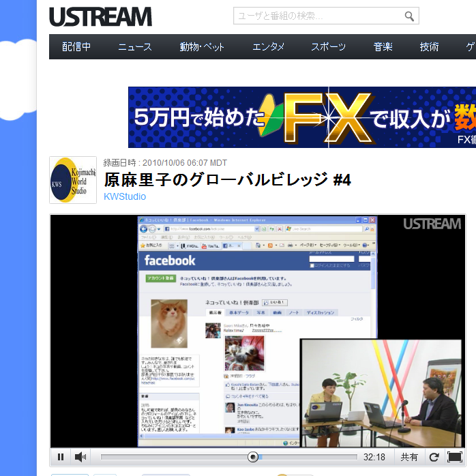
Task: Click the replay refresh icon in player
Action: coord(434,457)
